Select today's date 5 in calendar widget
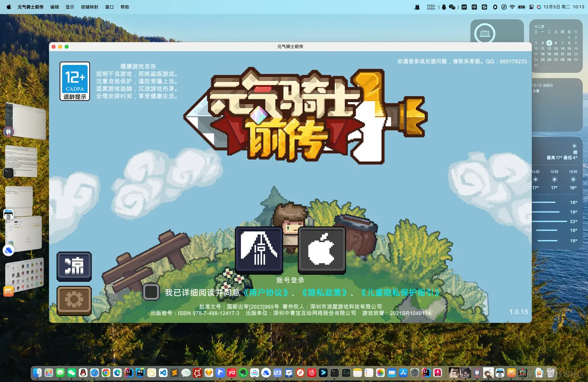Screen dimensions: 588x382 (549, 43)
